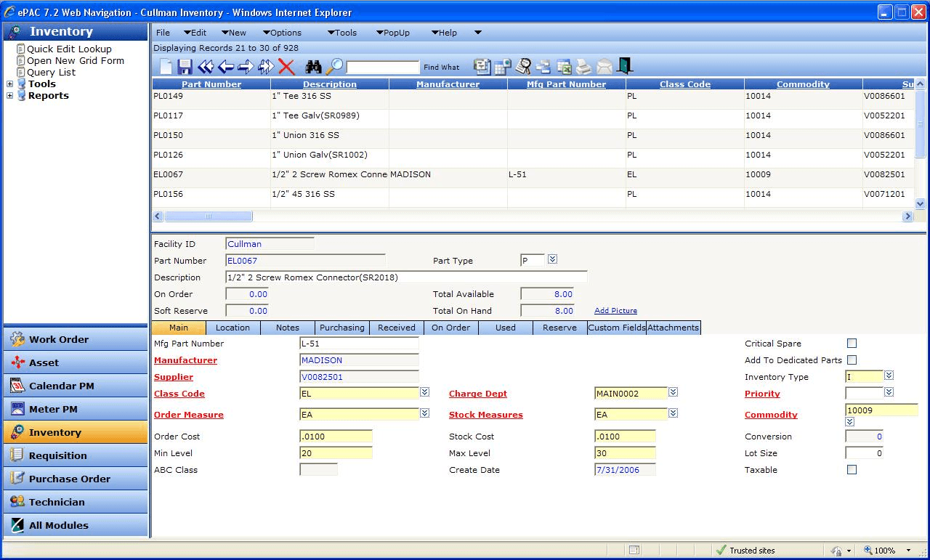Go to next record arrow icon

[x=246, y=67]
